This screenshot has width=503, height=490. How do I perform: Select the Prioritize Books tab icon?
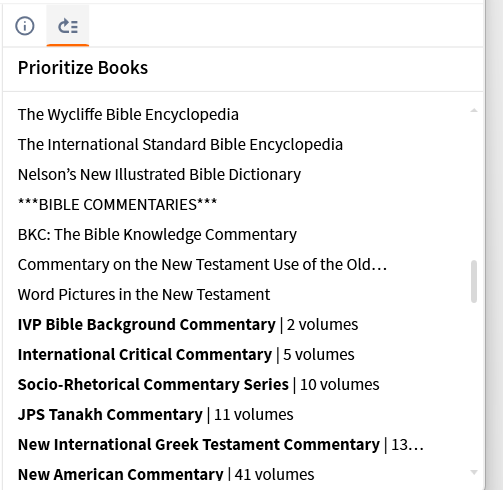[68, 26]
